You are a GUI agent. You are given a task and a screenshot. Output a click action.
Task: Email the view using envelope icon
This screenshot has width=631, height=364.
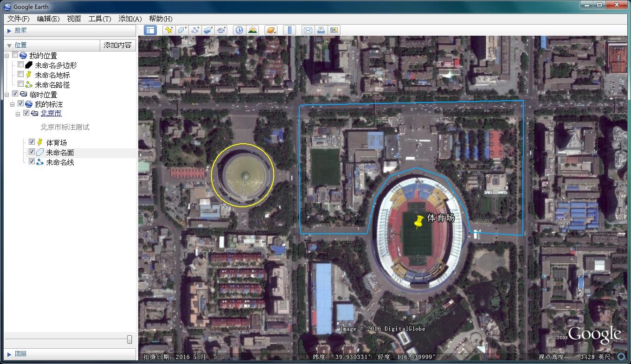[308, 30]
